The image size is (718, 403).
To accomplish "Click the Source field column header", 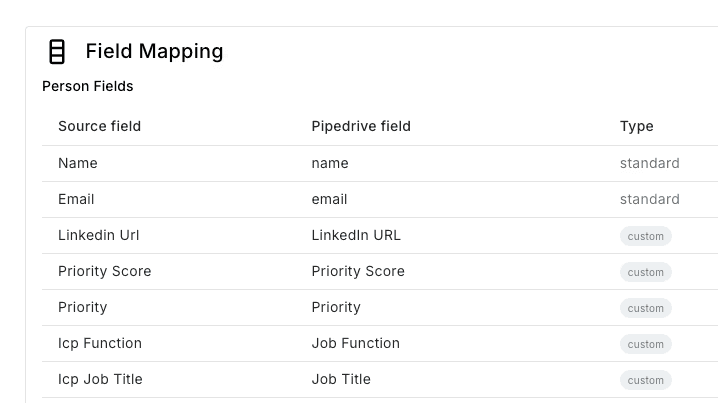I will (99, 126).
